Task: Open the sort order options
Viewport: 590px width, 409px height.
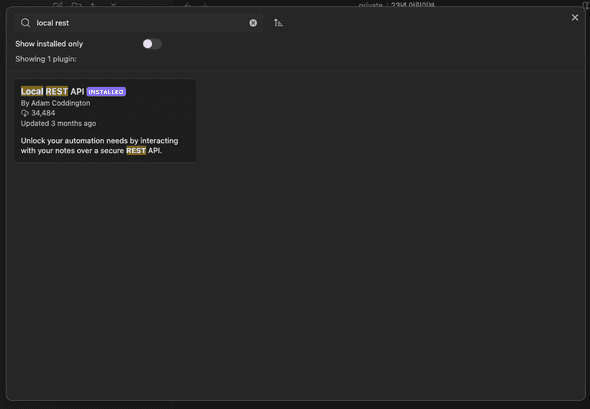Action: [278, 23]
